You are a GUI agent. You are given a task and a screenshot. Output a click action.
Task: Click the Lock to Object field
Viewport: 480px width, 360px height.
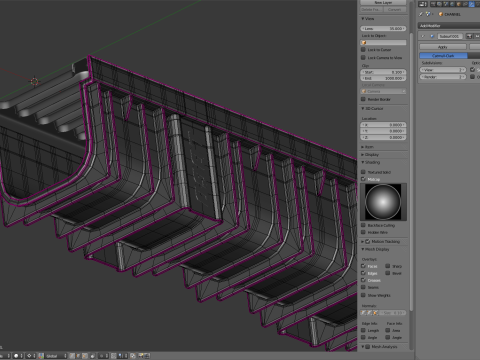[383, 43]
